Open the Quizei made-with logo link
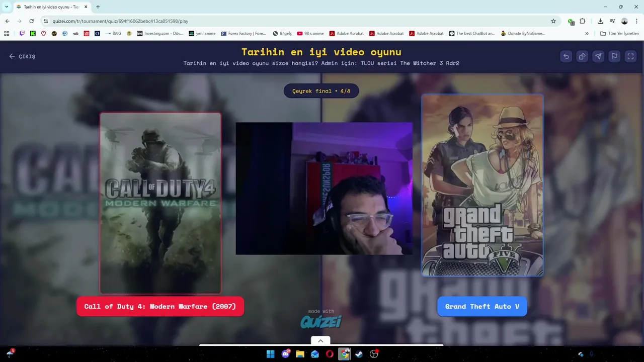644x362 pixels. [x=321, y=319]
